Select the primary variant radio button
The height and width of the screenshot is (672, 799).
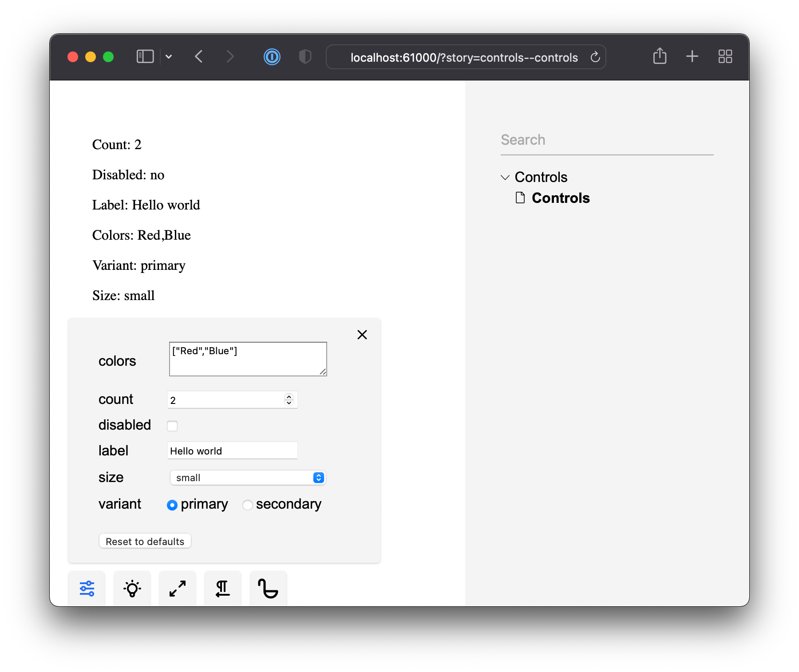click(x=172, y=505)
